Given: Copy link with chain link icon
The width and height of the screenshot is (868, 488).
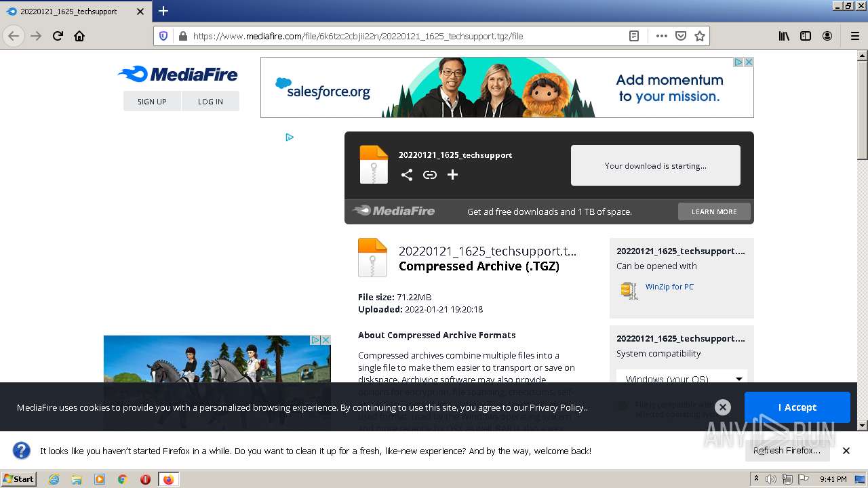Looking at the screenshot, I should pos(430,175).
